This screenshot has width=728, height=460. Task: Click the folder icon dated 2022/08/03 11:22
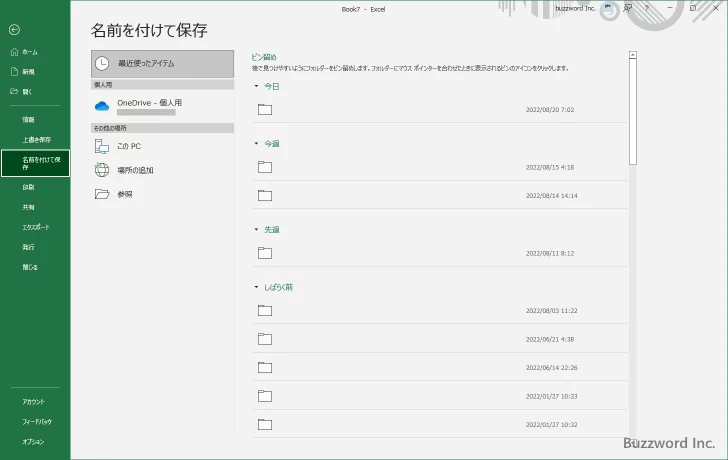265,311
